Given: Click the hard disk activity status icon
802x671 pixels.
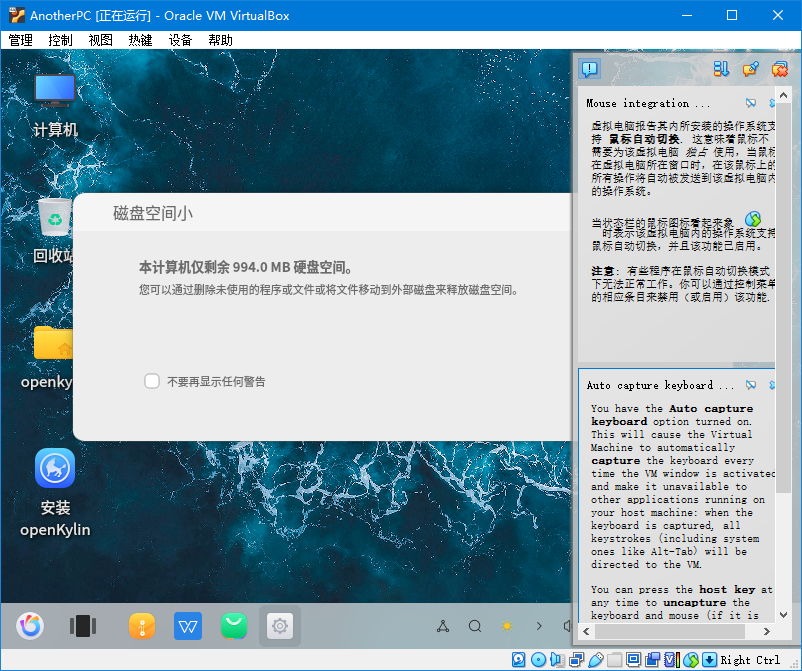Looking at the screenshot, I should 518,660.
